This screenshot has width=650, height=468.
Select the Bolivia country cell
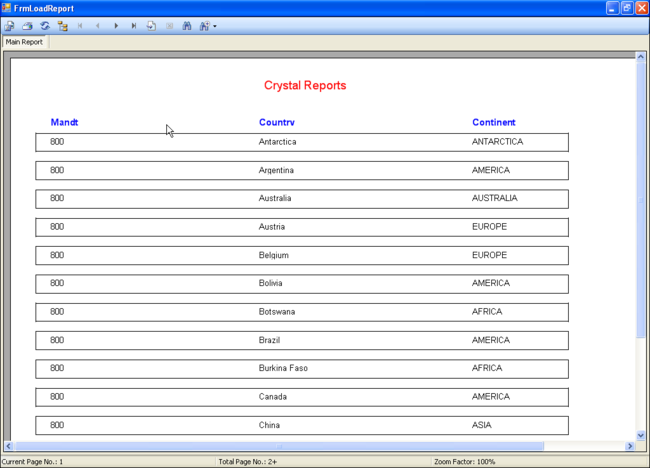tap(270, 283)
